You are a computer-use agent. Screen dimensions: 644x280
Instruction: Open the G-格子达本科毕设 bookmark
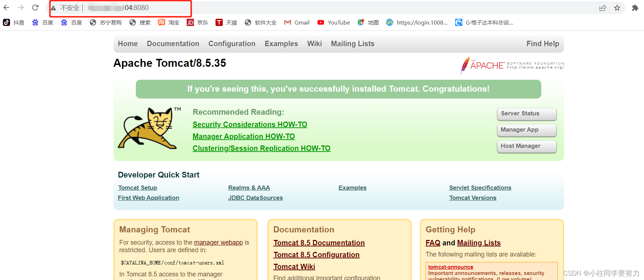484,22
